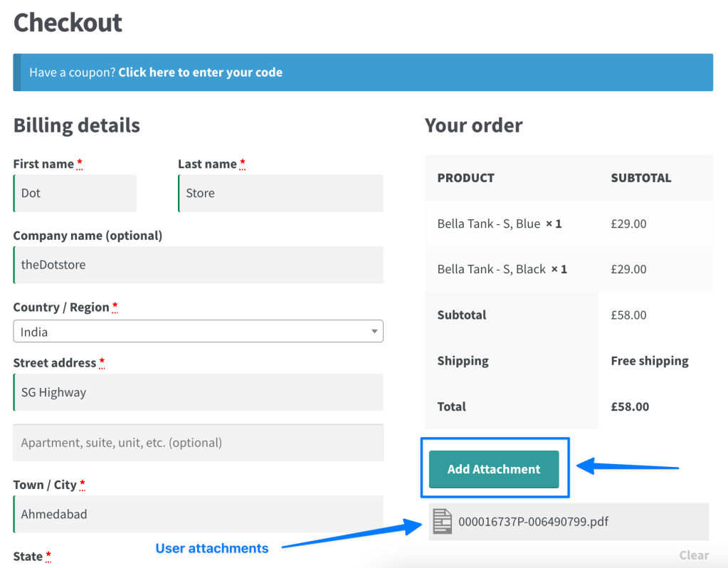
Task: Click here to enter your coupon code
Action: pos(200,73)
